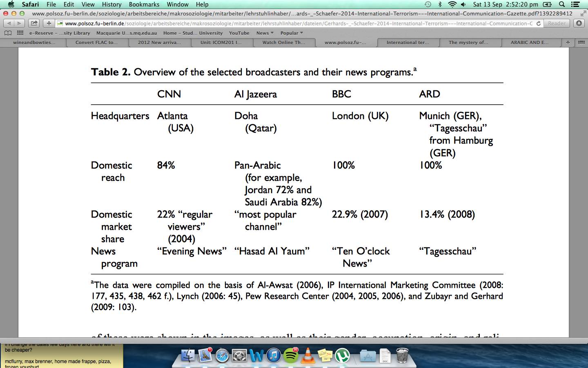
Task: Open iTunes in the Dock
Action: tap(274, 355)
